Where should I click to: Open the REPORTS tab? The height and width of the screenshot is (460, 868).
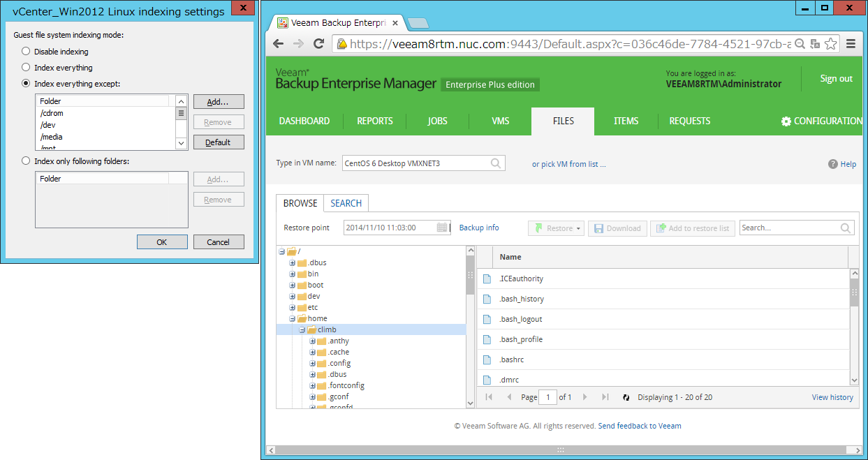pos(375,121)
